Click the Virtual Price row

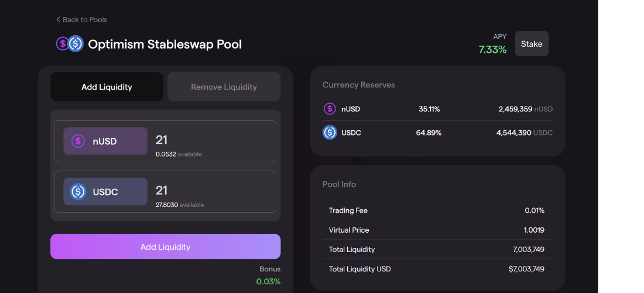[x=436, y=230]
